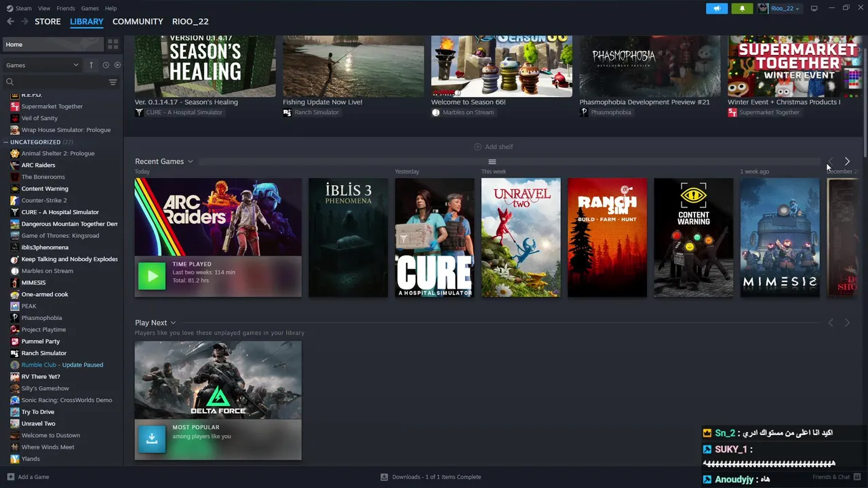Open the Ranch Sim game cover

click(607, 237)
